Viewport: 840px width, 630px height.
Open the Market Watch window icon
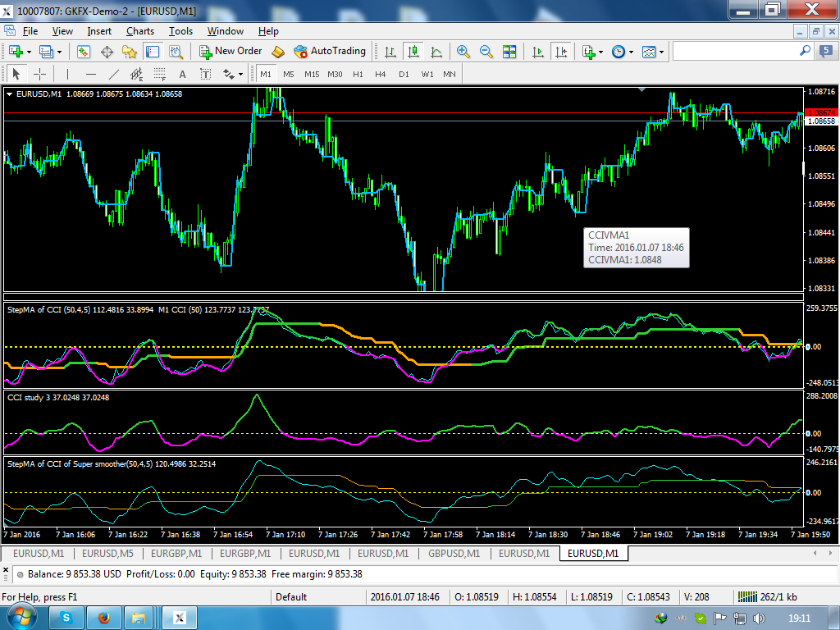click(84, 51)
